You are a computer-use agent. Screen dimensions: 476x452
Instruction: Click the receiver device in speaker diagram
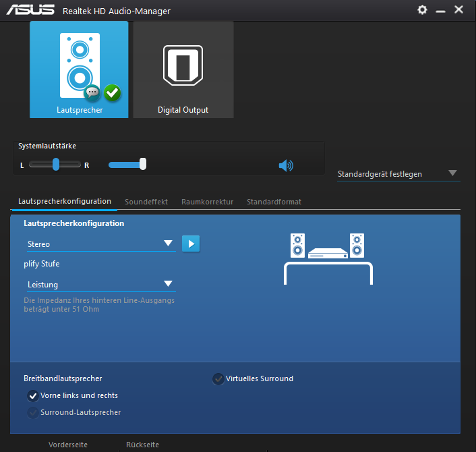pyautogui.click(x=328, y=254)
